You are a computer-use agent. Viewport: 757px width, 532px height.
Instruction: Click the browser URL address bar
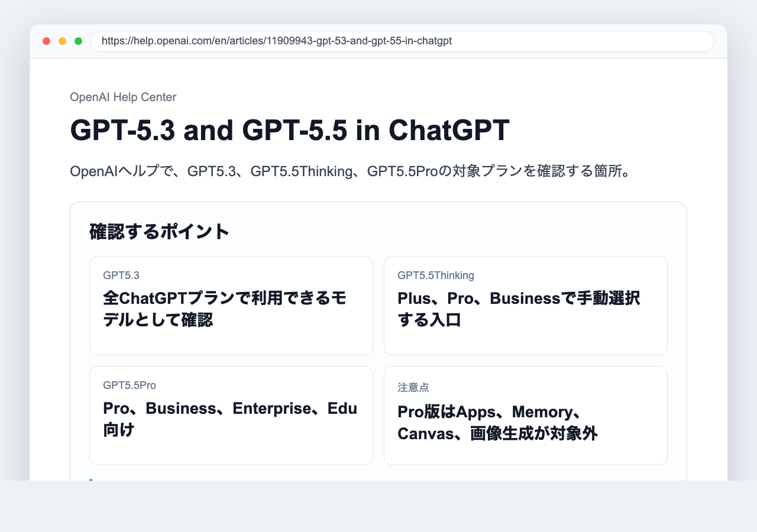click(x=402, y=41)
